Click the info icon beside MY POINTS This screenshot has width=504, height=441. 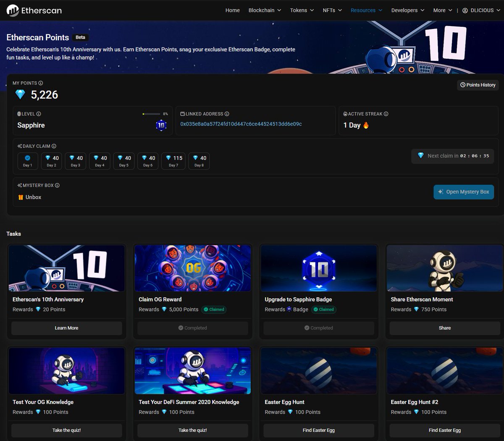(41, 83)
